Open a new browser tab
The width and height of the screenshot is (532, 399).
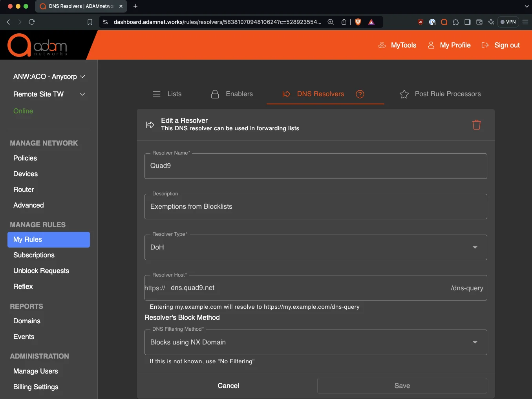coord(135,6)
